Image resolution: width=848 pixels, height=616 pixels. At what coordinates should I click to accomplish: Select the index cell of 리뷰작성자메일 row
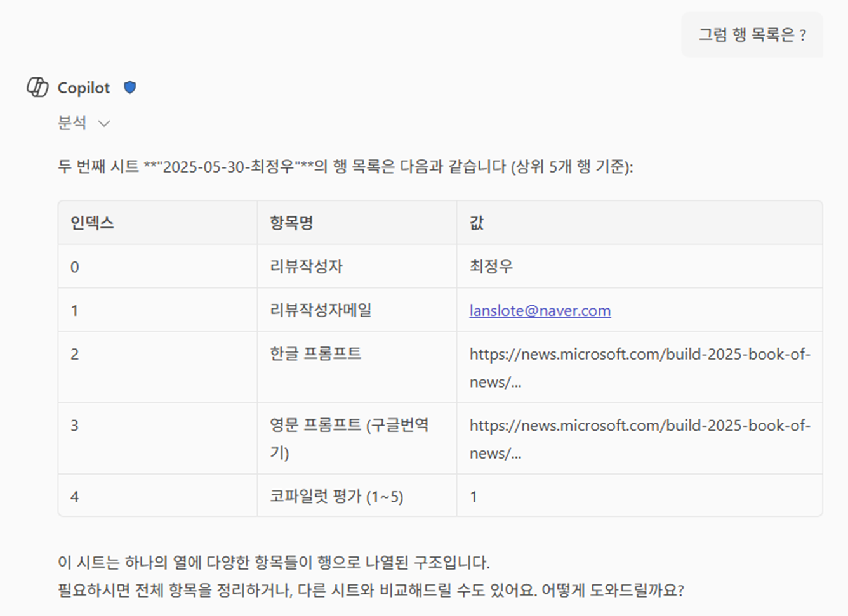click(x=157, y=310)
